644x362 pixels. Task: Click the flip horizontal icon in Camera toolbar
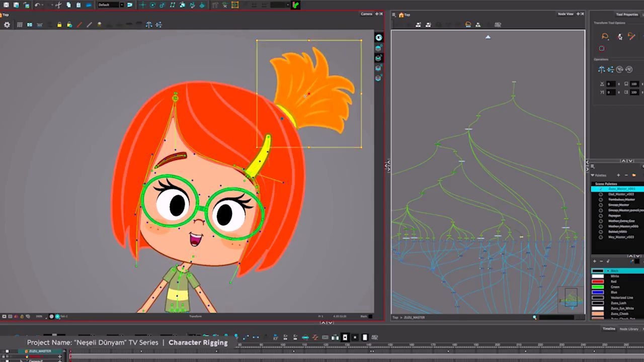tap(149, 25)
